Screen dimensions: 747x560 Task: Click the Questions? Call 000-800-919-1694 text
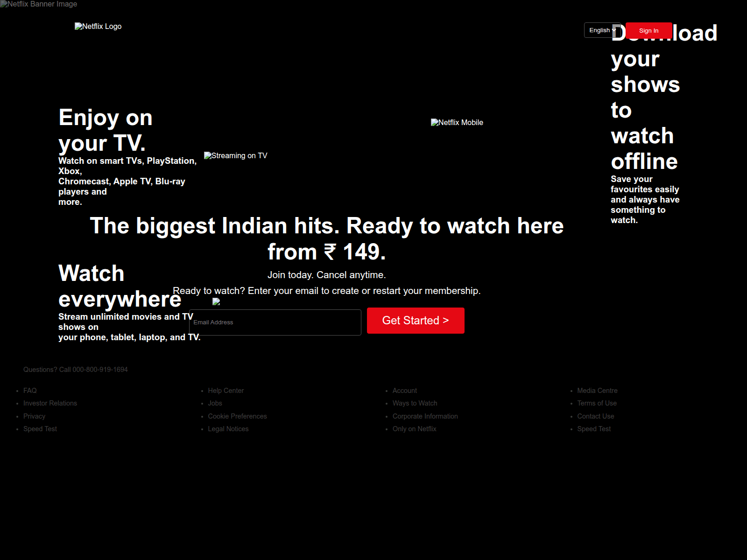(x=76, y=370)
